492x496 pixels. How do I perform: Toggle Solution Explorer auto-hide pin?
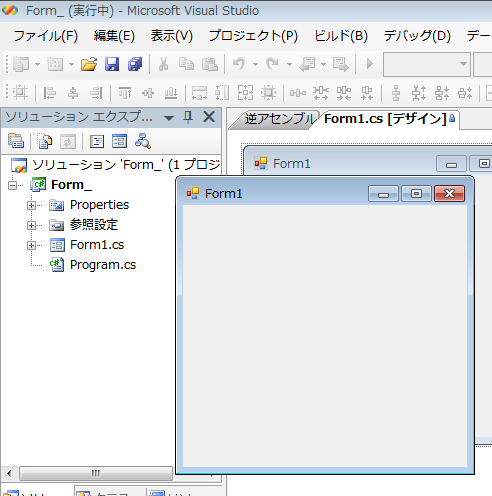coord(188,117)
